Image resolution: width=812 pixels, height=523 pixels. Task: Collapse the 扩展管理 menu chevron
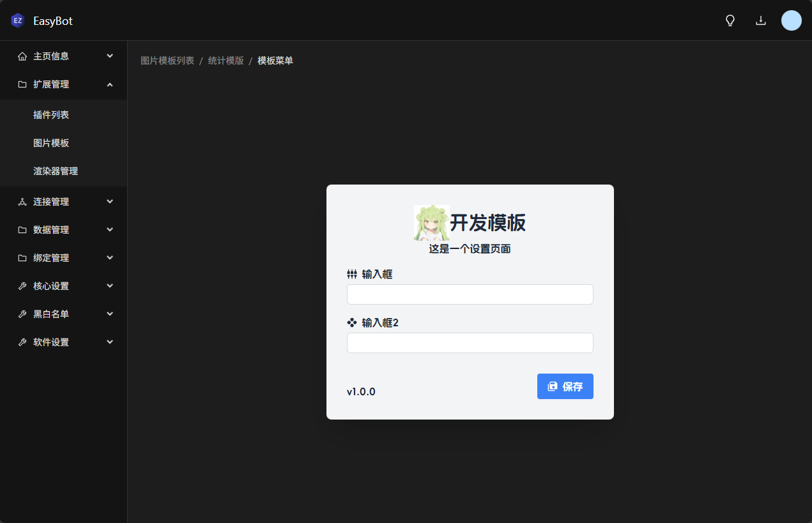110,84
